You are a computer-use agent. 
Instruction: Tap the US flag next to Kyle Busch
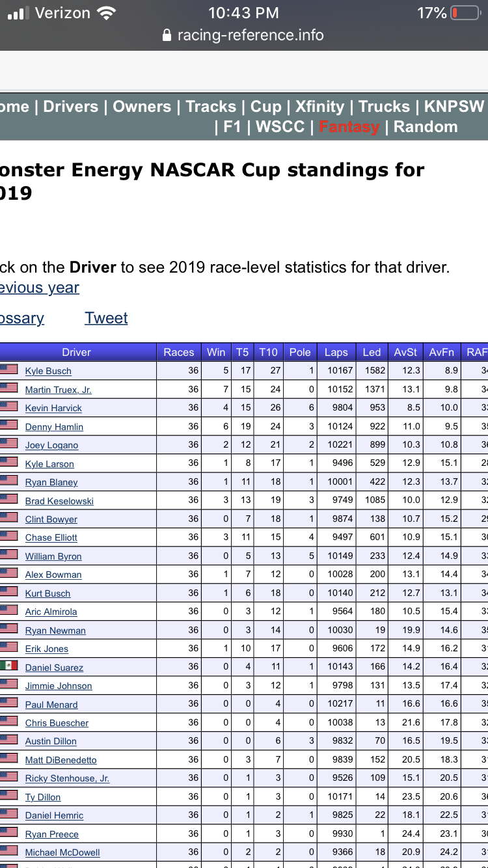point(8,369)
